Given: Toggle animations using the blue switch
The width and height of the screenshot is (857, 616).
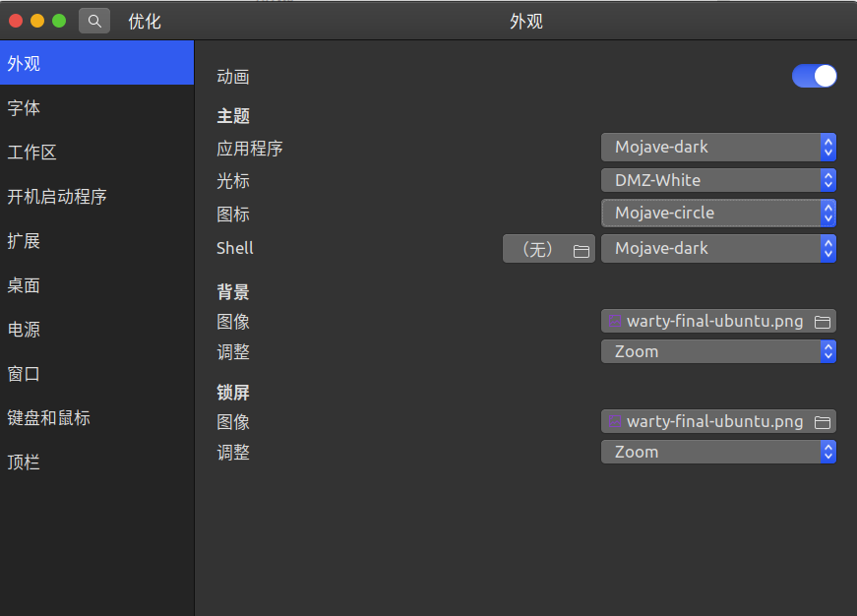Looking at the screenshot, I should (x=814, y=76).
